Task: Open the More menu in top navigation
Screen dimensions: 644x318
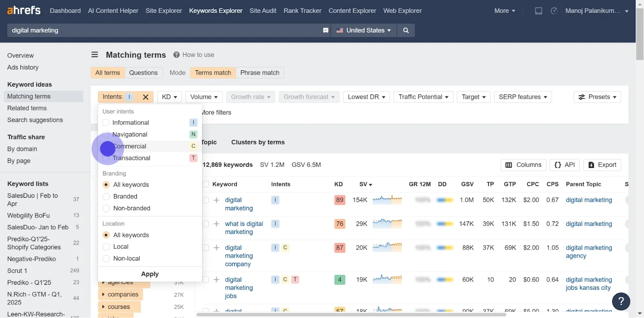Action: pyautogui.click(x=505, y=11)
